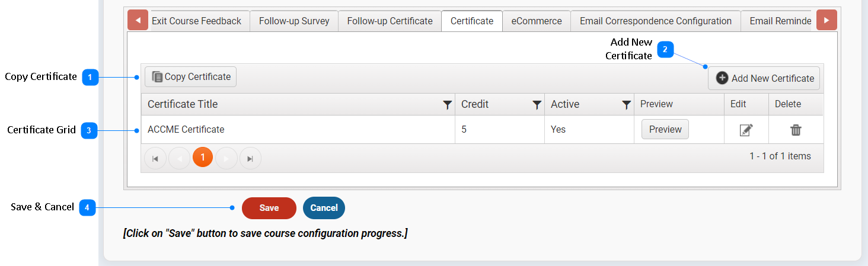Go to previous page in grid pager
This screenshot has height=266, width=868.
pyautogui.click(x=179, y=158)
